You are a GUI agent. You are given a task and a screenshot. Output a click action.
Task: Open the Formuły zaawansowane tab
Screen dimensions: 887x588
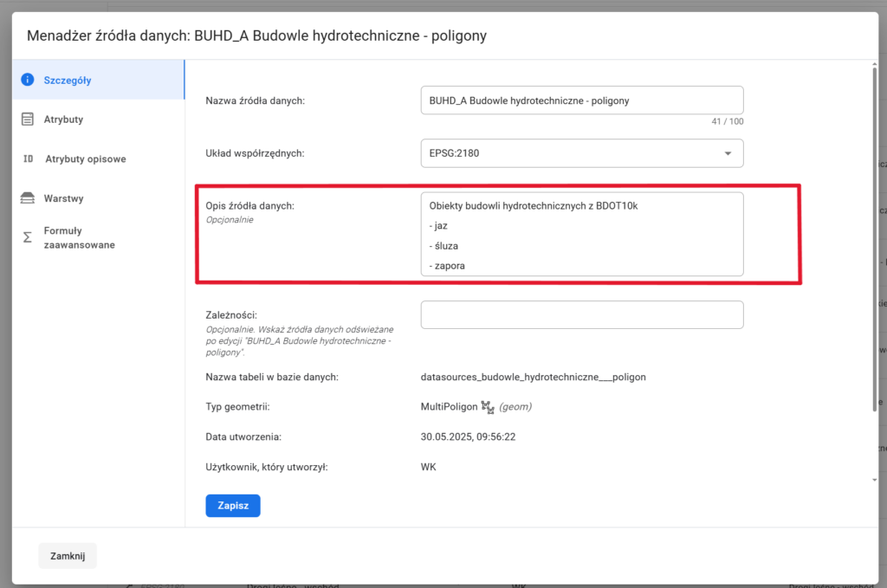click(79, 237)
